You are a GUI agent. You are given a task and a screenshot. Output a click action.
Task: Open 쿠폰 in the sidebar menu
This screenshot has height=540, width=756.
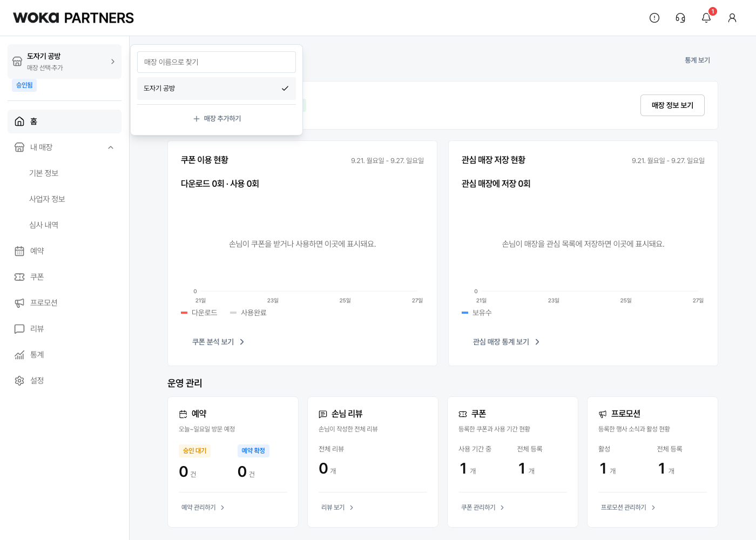[x=64, y=277]
